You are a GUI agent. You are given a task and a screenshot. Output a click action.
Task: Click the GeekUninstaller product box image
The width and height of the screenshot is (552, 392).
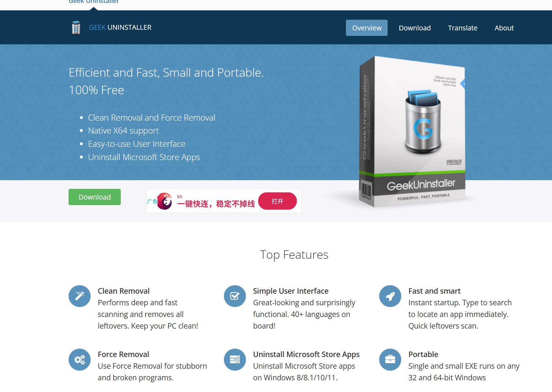412,132
